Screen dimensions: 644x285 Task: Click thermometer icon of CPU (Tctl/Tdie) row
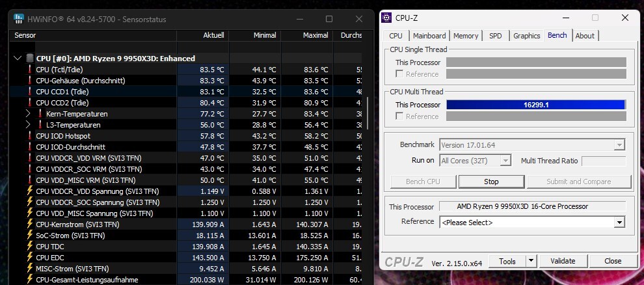point(29,70)
